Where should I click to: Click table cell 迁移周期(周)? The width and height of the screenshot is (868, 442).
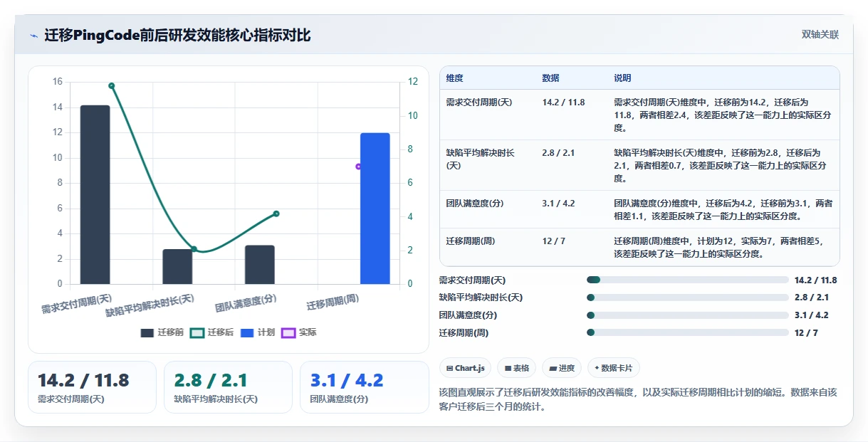pyautogui.click(x=471, y=241)
